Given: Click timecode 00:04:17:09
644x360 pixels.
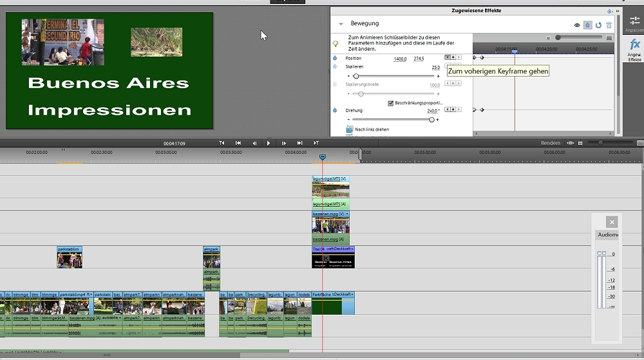Looking at the screenshot, I should pos(174,144).
